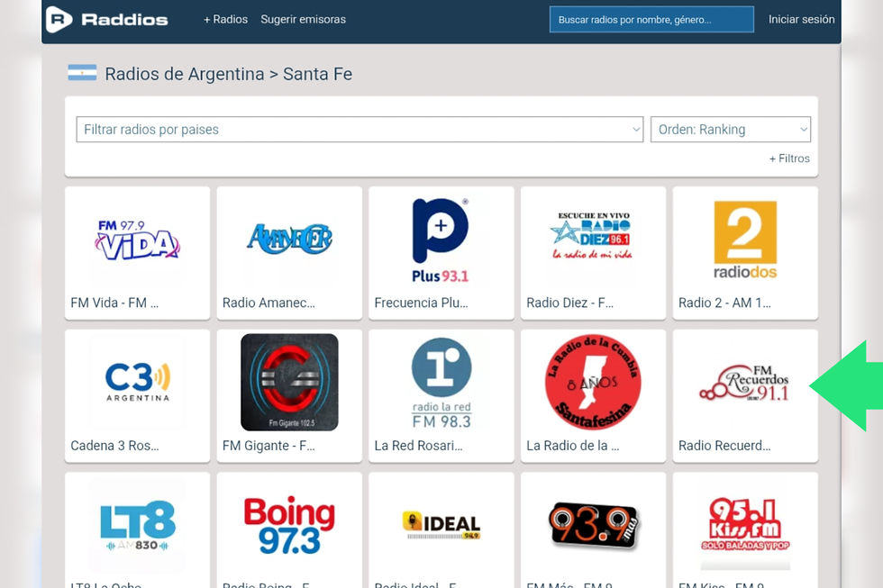Image resolution: width=883 pixels, height=588 pixels.
Task: Expand the + Filtros options
Action: (x=789, y=158)
